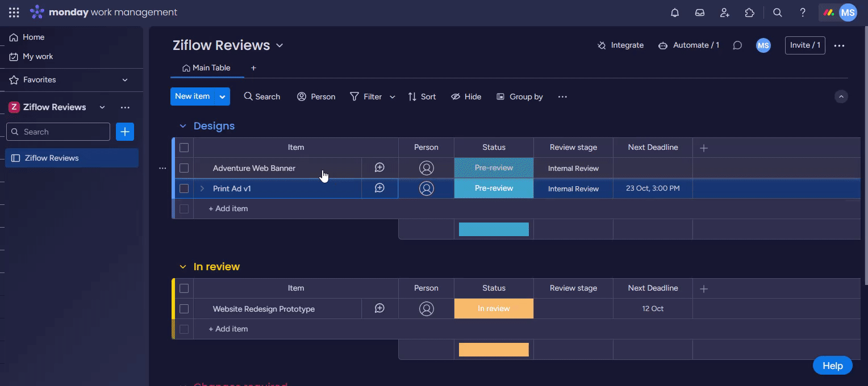
Task: Open the inbox tray icon
Action: point(700,12)
